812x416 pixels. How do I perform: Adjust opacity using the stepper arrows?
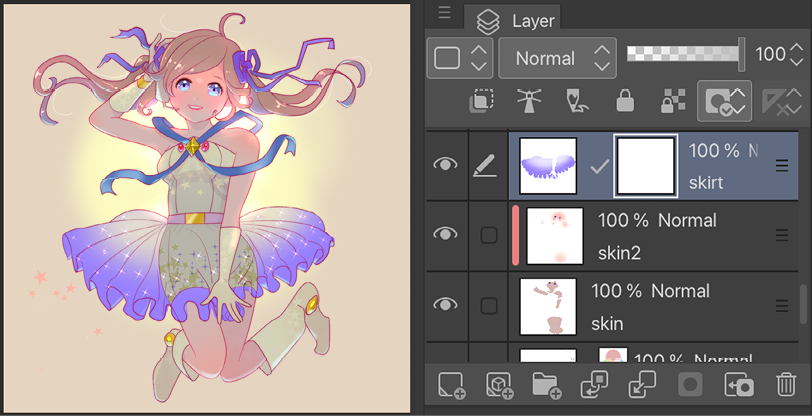tap(796, 54)
